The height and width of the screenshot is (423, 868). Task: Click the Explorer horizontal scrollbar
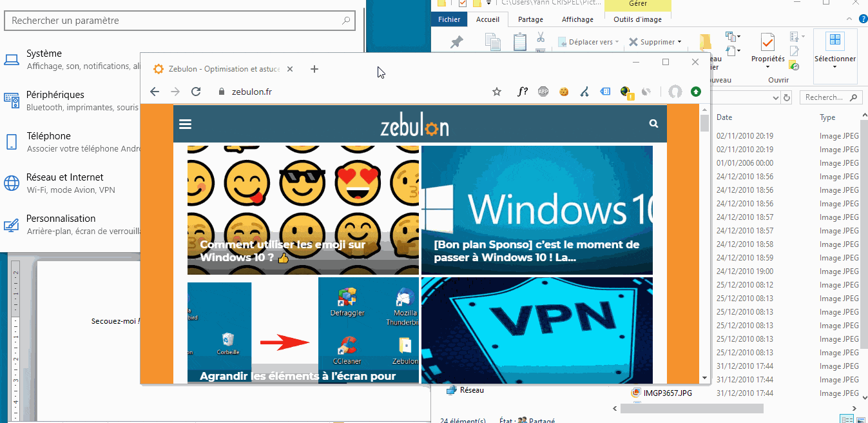[692, 408]
